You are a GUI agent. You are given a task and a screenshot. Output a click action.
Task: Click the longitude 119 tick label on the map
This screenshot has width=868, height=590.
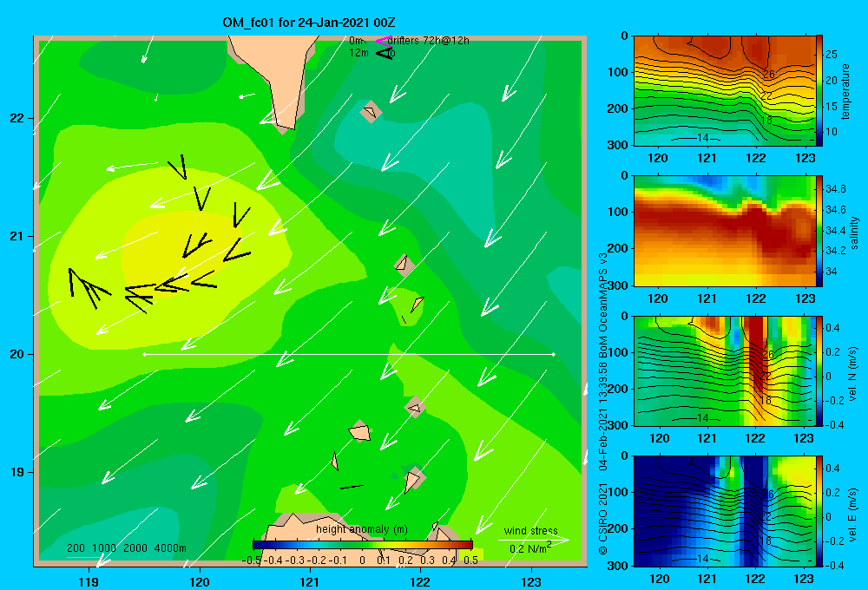tap(89, 581)
